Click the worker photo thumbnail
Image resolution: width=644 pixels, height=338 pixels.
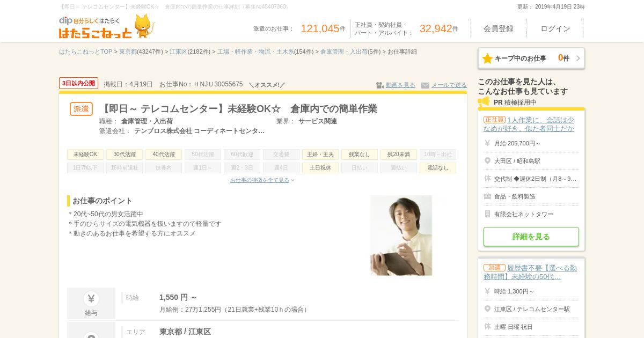click(401, 236)
